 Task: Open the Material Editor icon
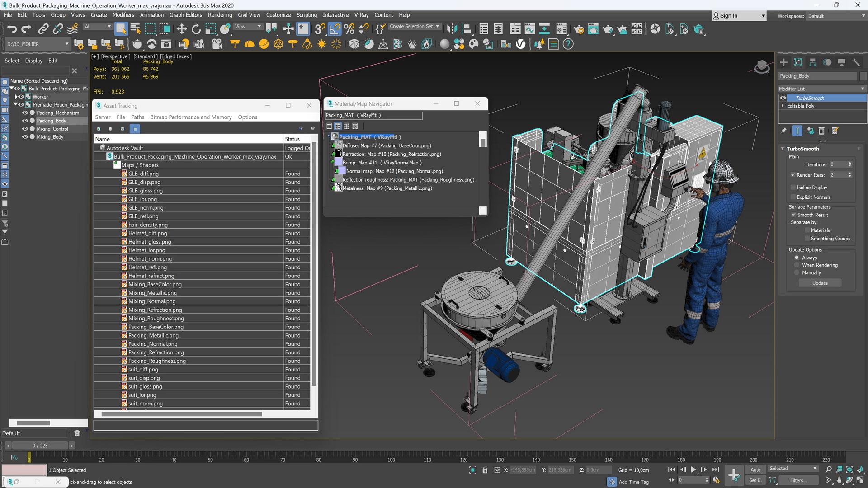click(x=561, y=29)
